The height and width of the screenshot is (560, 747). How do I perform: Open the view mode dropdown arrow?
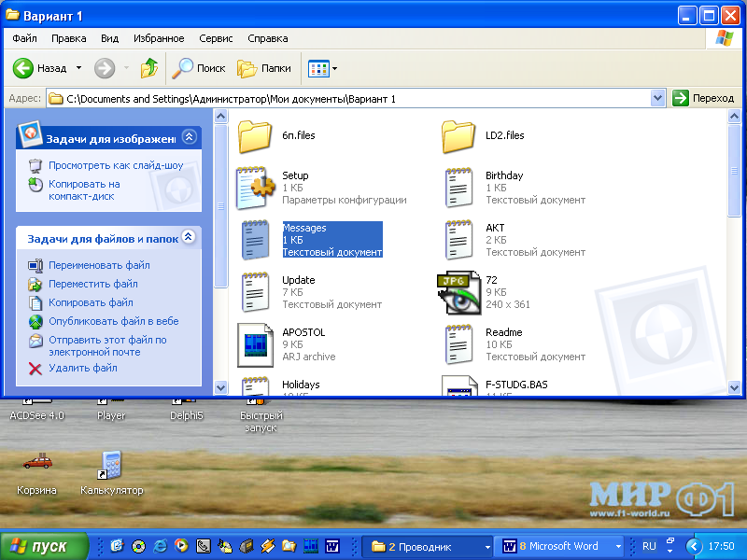pos(334,68)
